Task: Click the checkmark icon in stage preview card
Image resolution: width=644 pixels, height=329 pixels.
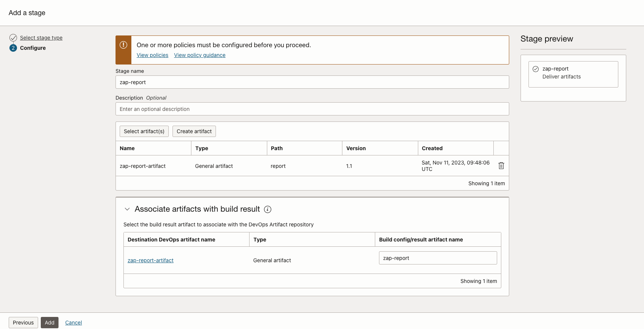Action: 536,69
